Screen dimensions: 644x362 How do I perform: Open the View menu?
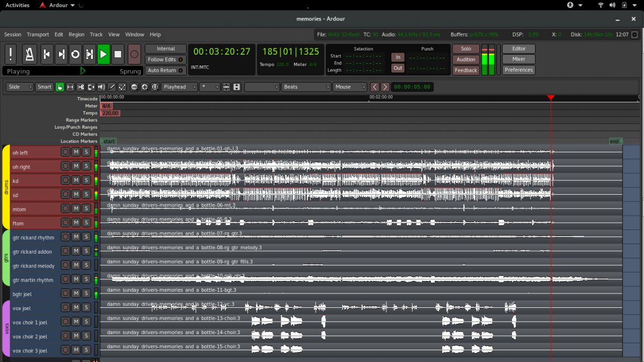[114, 34]
